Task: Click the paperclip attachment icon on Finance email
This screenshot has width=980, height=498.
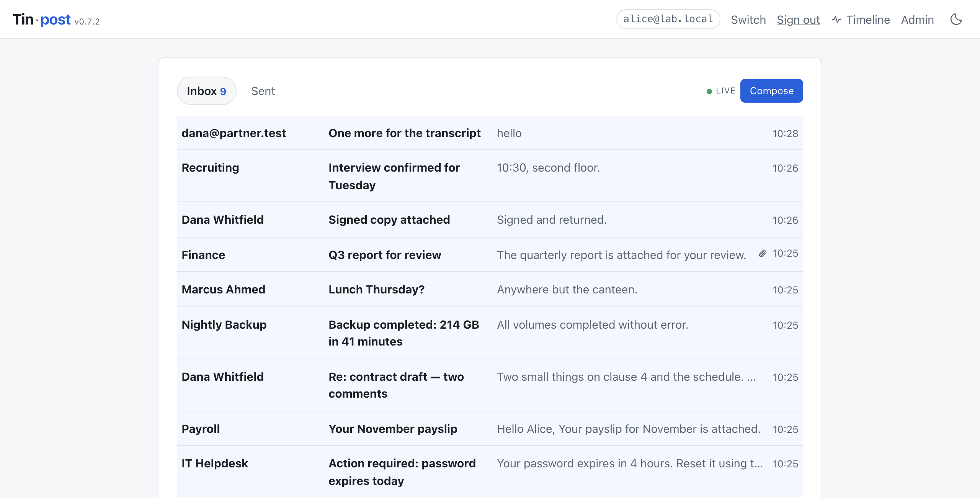Action: (763, 254)
